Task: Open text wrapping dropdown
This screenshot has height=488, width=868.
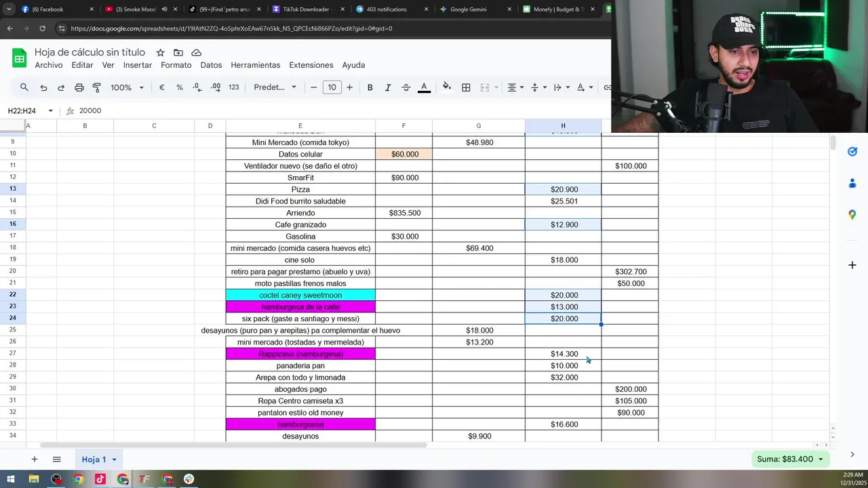Action: (561, 87)
